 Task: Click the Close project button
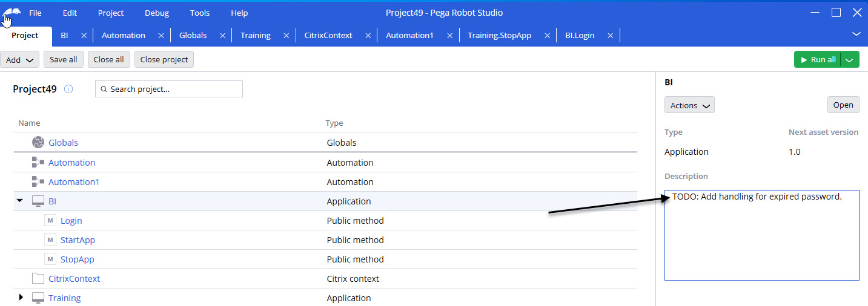pos(164,59)
